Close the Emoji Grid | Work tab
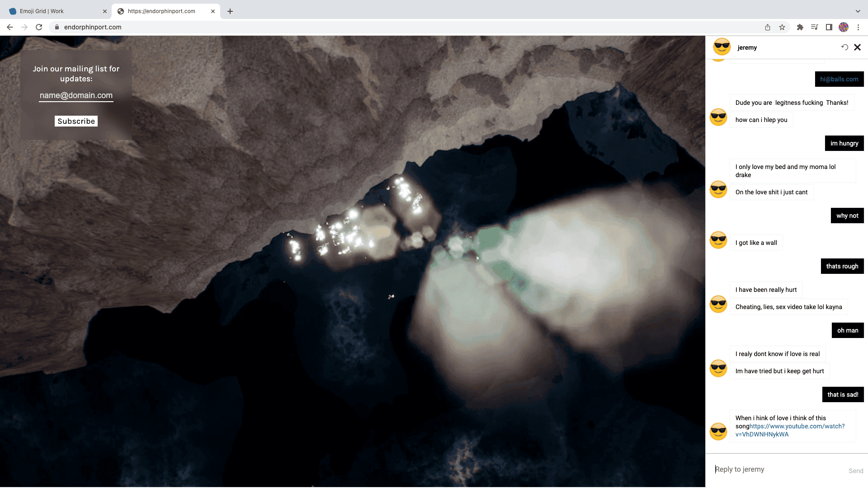Screen dimensions: 868x488 pyautogui.click(x=105, y=11)
